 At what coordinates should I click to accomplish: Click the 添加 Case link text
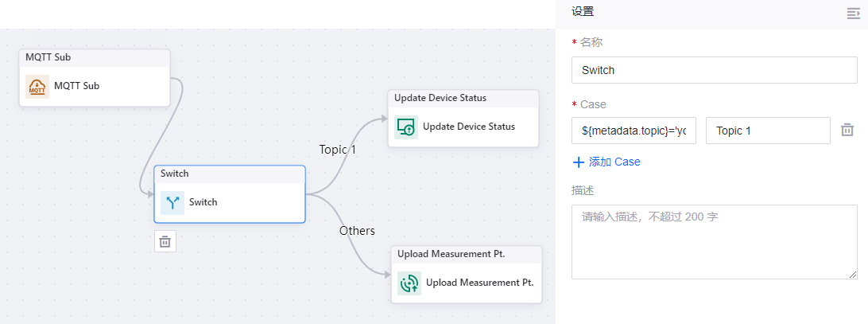[x=614, y=162]
